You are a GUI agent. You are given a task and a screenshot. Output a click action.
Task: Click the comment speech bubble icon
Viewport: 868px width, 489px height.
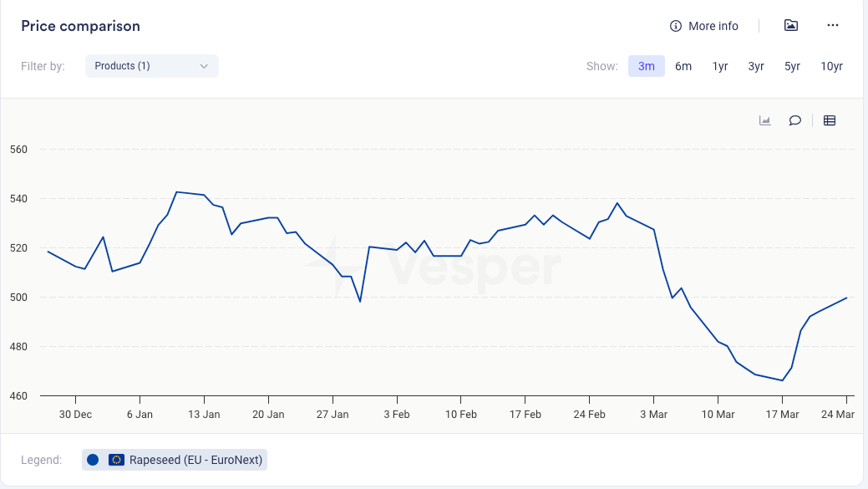click(x=795, y=120)
